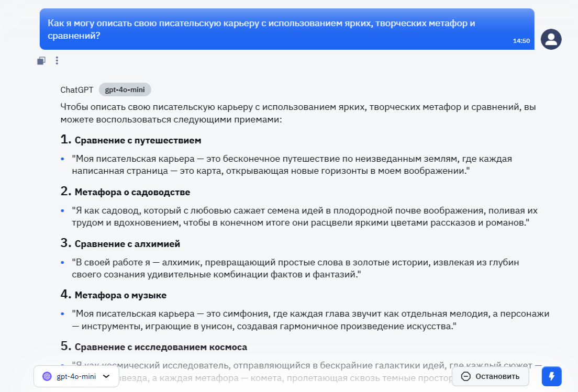
Task: Click heading 'Метафора о садоводстве'
Action: click(x=132, y=192)
